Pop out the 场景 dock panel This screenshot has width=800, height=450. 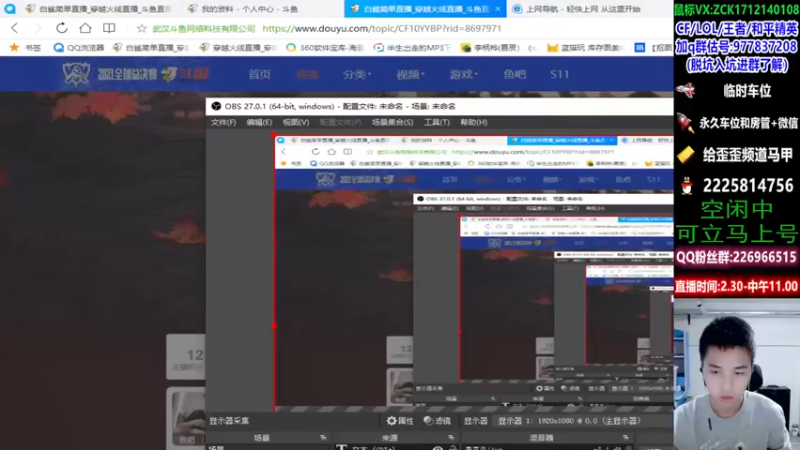pos(323,437)
